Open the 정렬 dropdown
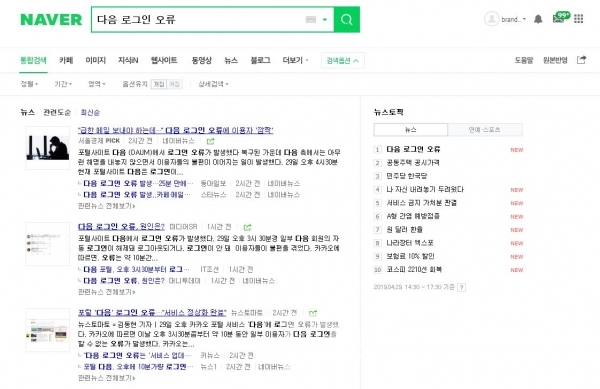The width and height of the screenshot is (600, 389). [29, 84]
